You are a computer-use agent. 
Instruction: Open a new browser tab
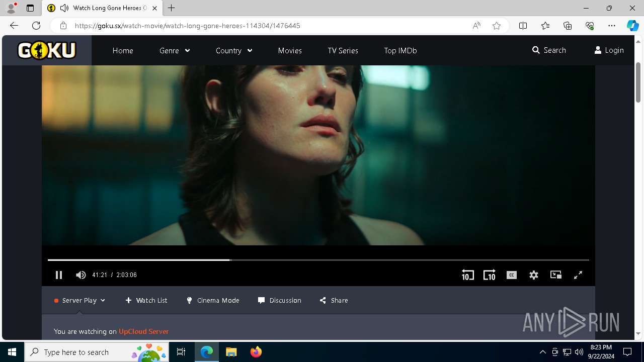(x=172, y=8)
